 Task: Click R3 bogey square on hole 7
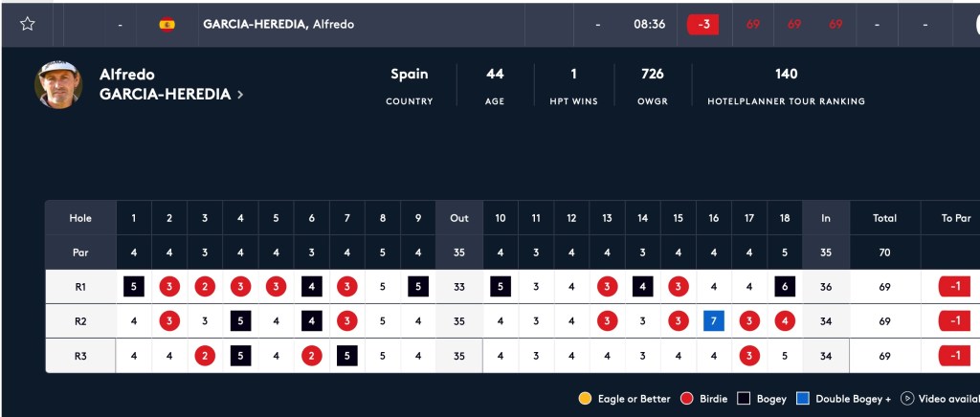coord(347,356)
